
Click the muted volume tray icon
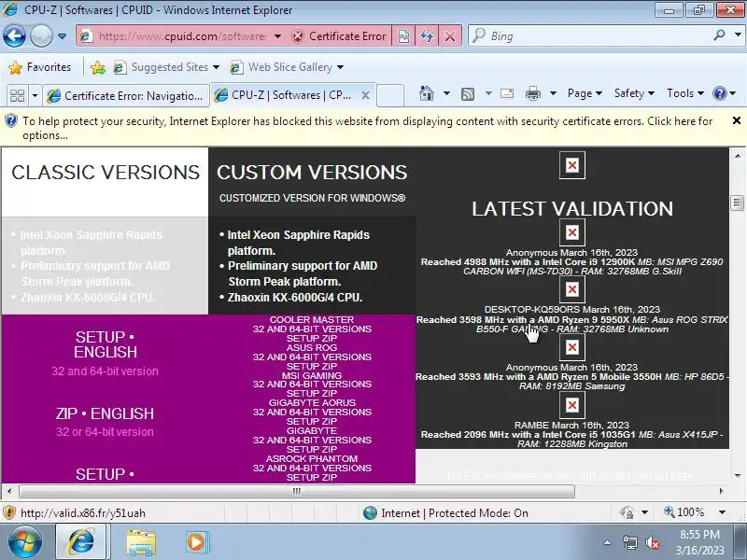(652, 542)
